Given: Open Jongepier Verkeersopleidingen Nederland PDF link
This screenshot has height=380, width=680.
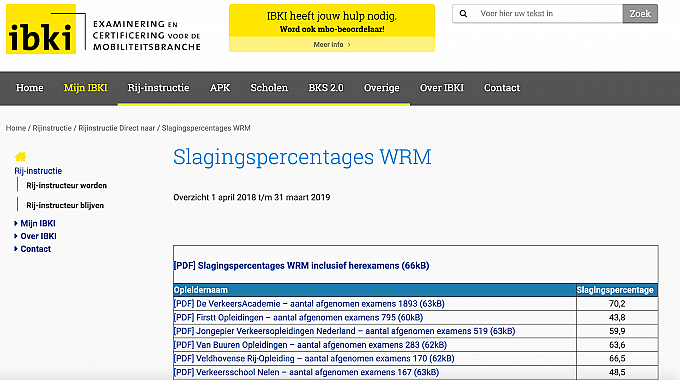Looking at the screenshot, I should (x=344, y=331).
